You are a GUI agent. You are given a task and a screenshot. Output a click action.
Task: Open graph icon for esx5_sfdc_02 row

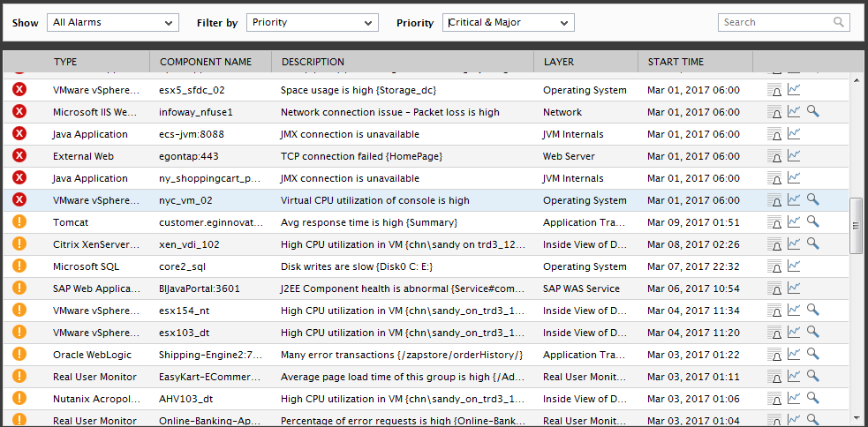click(794, 89)
